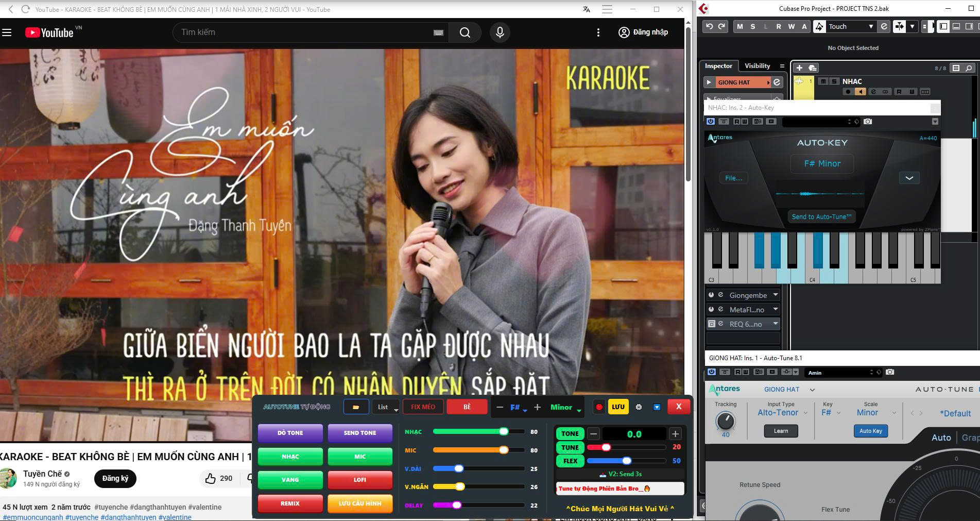980x521 pixels.
Task: Toggle Mute on the NHAC track
Action: (x=823, y=81)
